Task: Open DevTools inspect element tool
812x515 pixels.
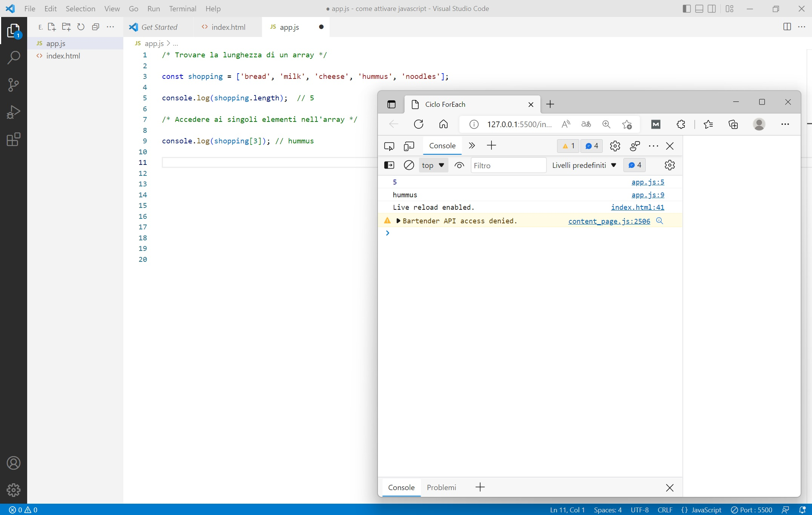Action: 389,146
